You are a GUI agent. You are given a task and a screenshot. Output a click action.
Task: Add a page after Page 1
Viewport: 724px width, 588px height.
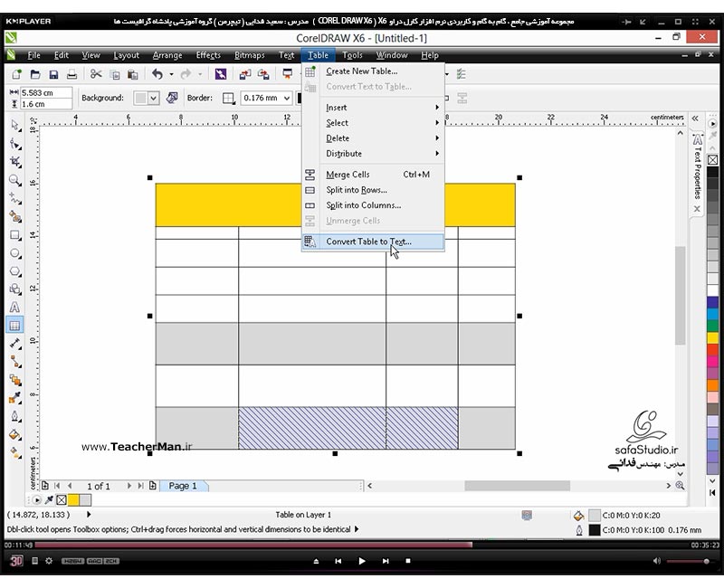coord(153,486)
